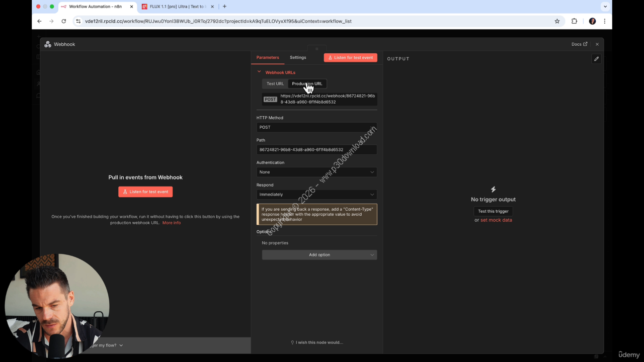
Task: Open Chrome three-dot menu
Action: (604, 21)
